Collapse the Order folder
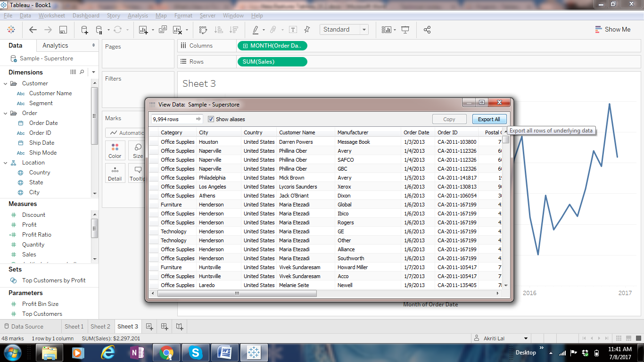644x362 pixels. pyautogui.click(x=6, y=113)
